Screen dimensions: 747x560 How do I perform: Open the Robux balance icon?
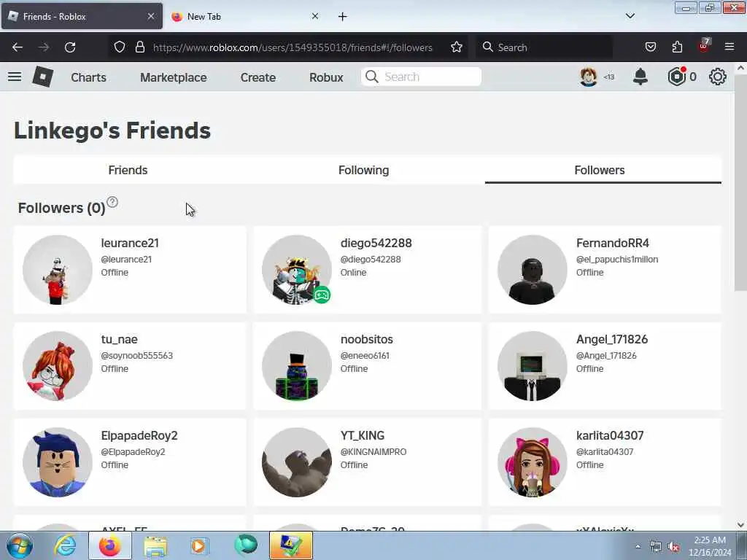(676, 77)
